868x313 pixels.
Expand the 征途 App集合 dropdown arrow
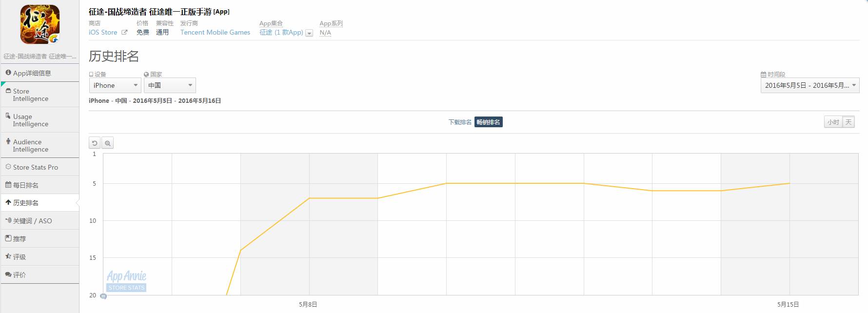tap(309, 33)
